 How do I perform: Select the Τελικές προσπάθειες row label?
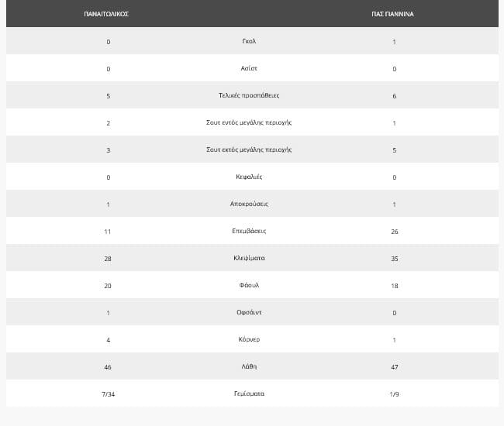pyautogui.click(x=249, y=95)
